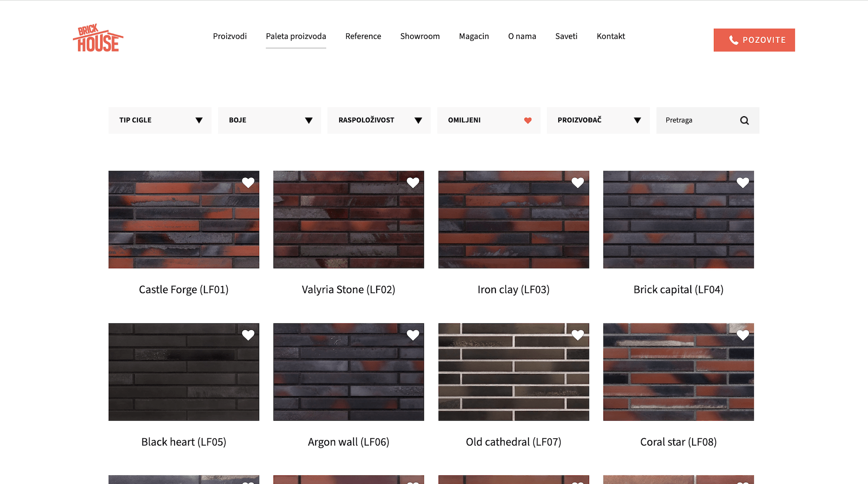Click the phone icon in Pozovite button

coord(733,40)
